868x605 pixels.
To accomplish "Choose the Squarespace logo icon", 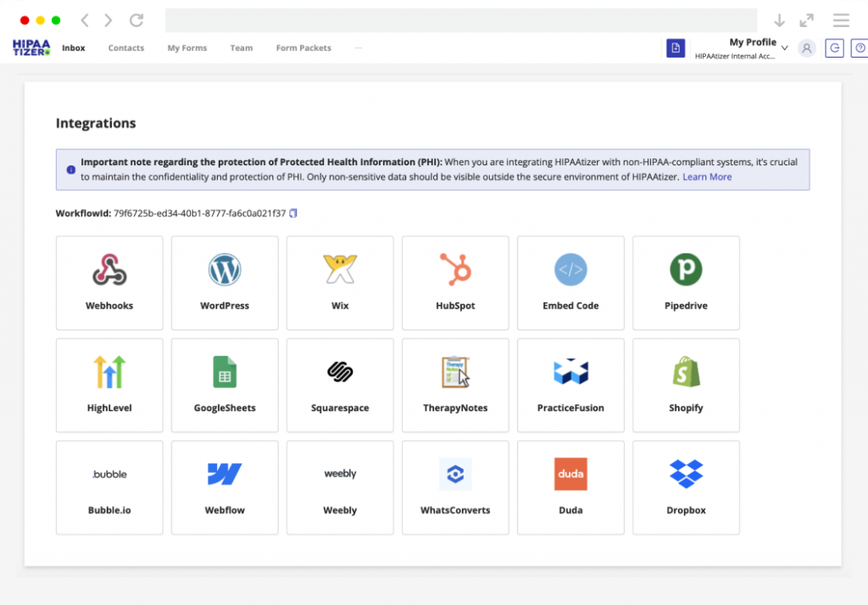I will coord(340,371).
